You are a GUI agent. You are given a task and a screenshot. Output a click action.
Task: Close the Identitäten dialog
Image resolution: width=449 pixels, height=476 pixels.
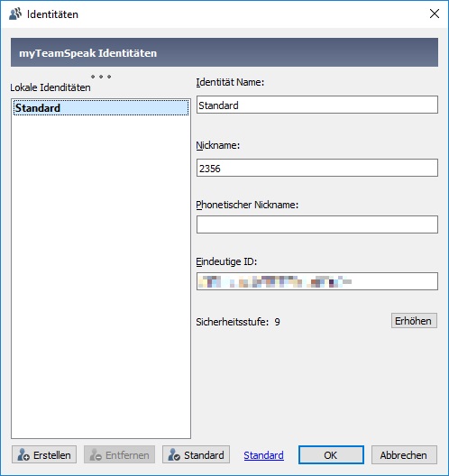click(x=435, y=14)
